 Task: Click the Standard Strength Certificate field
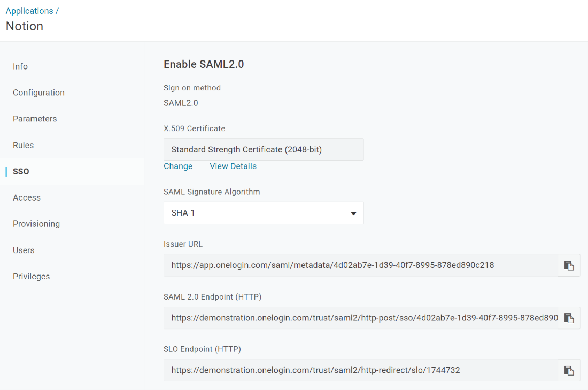tap(264, 149)
